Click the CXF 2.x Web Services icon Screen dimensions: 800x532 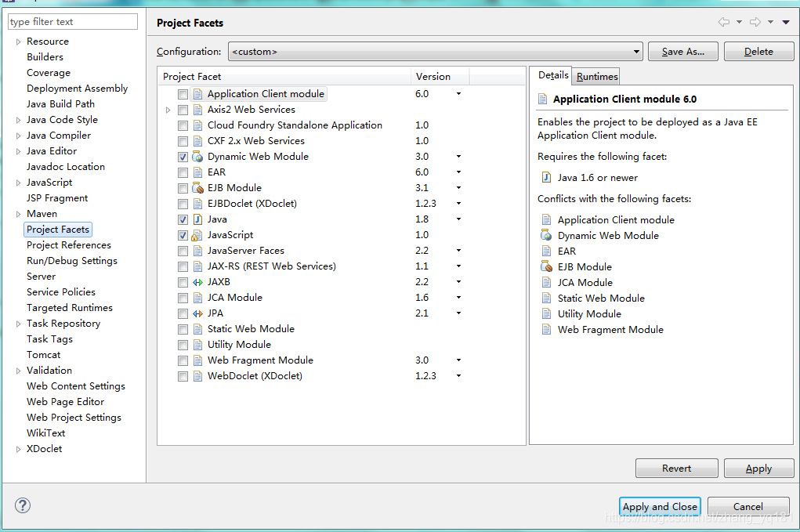point(197,141)
